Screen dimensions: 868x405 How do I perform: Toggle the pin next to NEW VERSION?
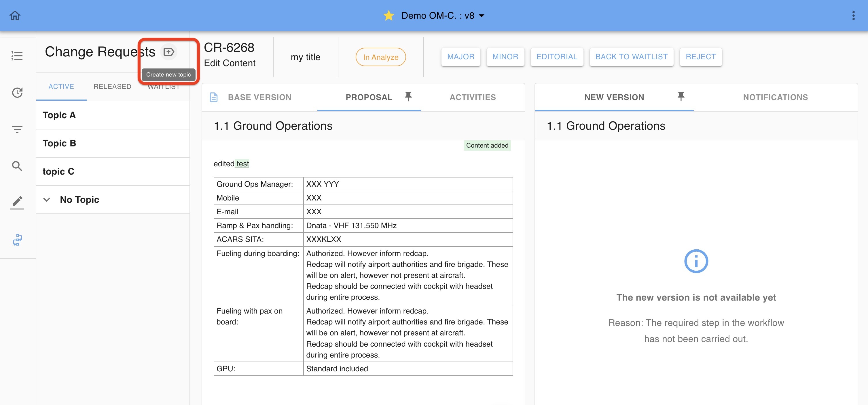(x=681, y=97)
